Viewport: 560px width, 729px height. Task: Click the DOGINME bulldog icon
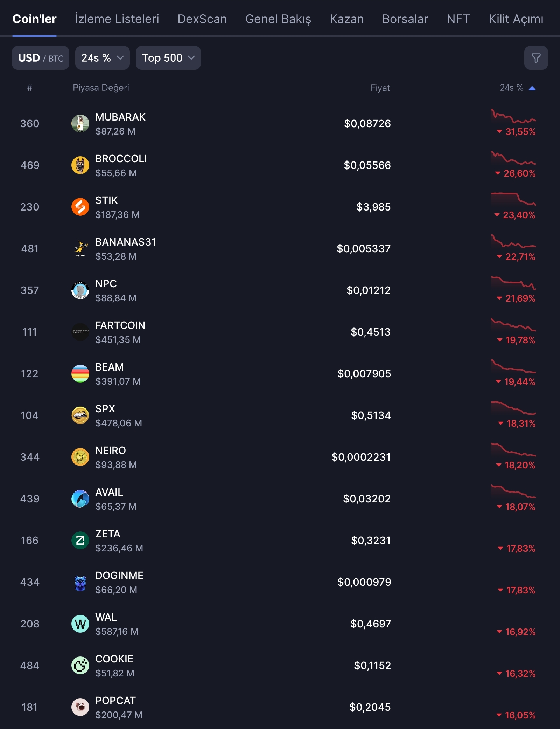(80, 582)
